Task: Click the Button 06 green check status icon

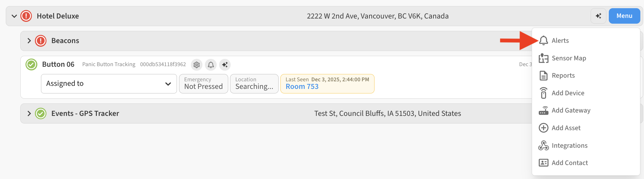Action: coord(31,64)
